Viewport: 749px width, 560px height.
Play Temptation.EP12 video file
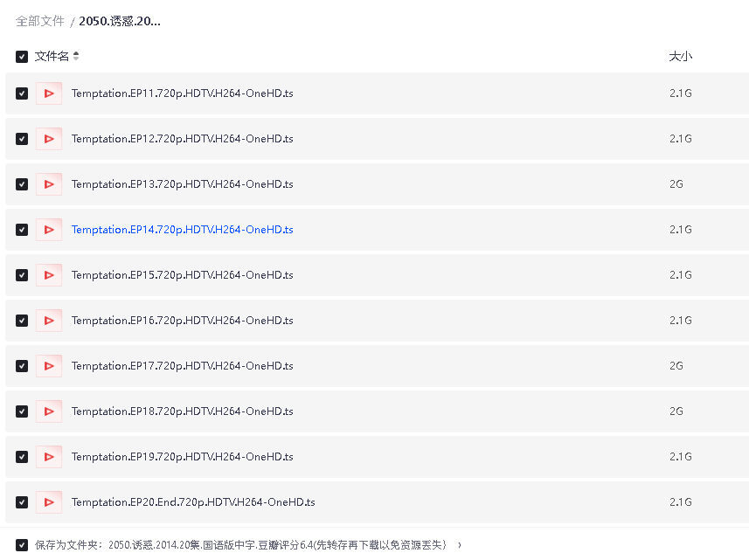click(49, 138)
